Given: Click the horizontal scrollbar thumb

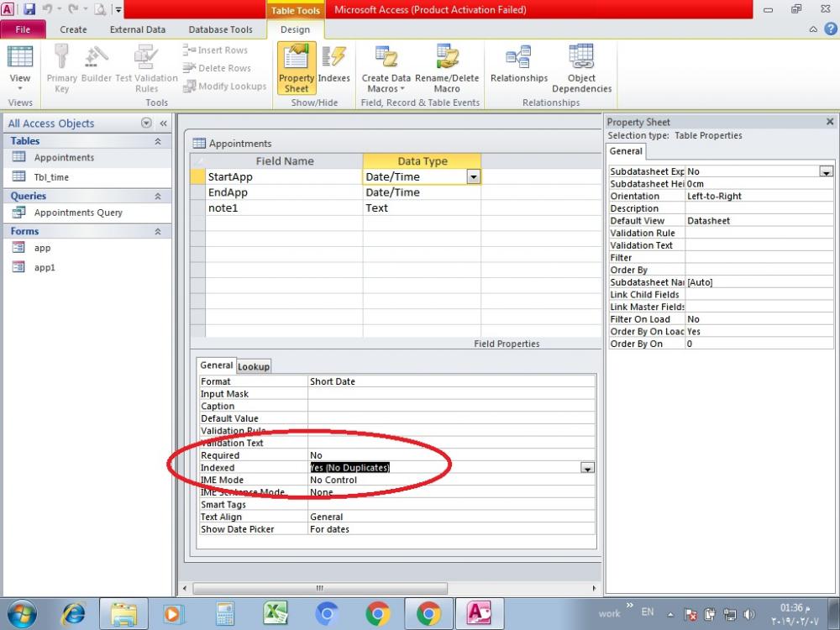Looking at the screenshot, I should 320,588.
